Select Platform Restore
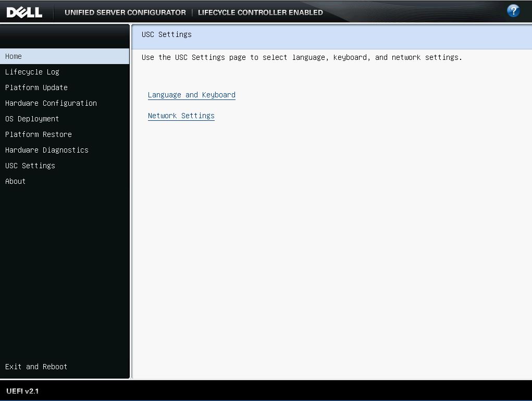 [39, 134]
